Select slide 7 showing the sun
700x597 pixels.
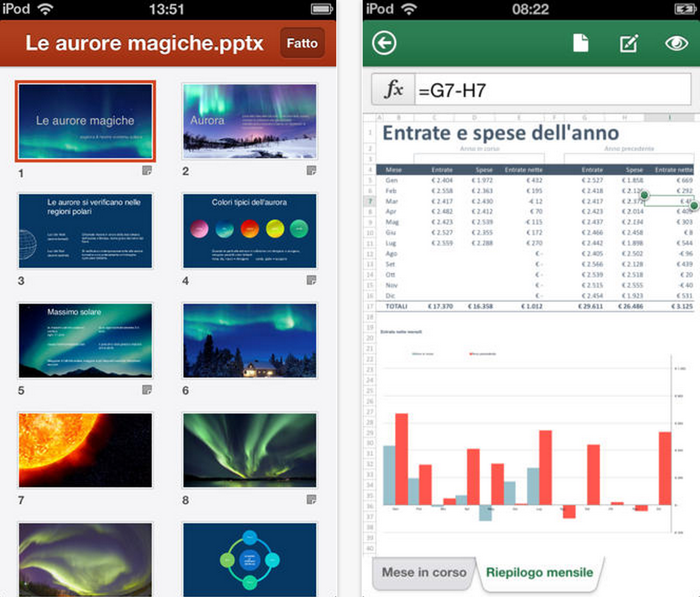85,450
